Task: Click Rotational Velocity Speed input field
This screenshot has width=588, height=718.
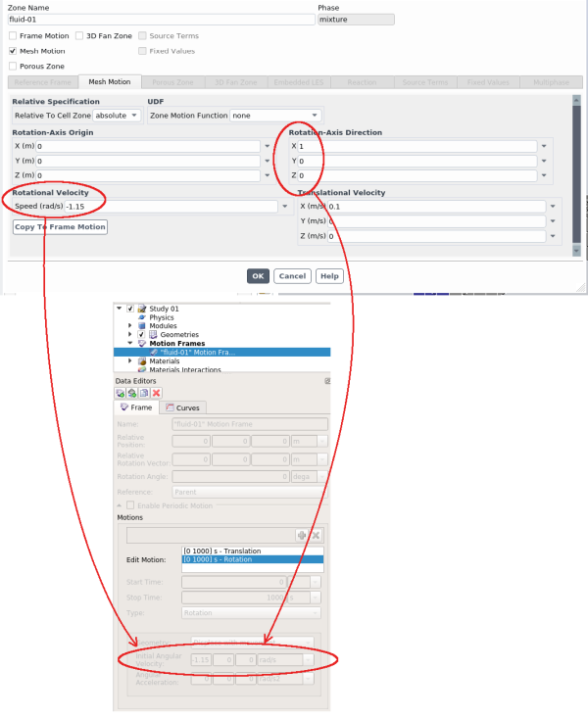Action: point(171,207)
